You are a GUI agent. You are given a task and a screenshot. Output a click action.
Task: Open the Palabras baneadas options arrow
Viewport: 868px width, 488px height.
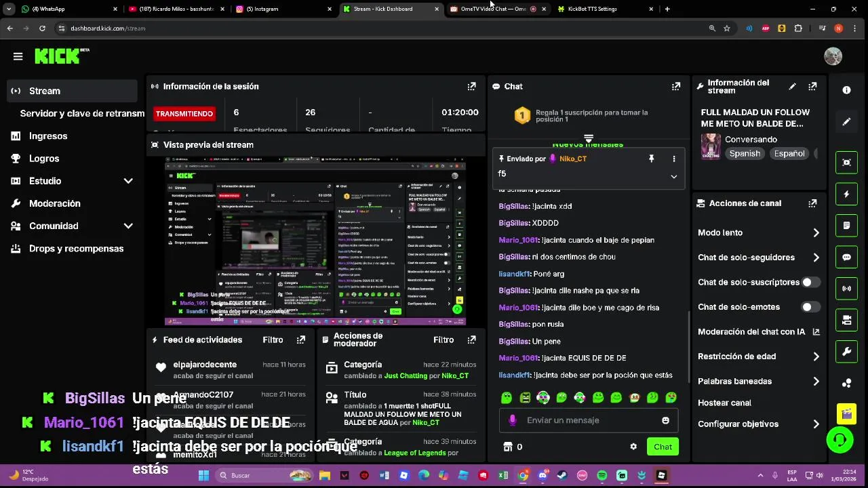pos(816,382)
